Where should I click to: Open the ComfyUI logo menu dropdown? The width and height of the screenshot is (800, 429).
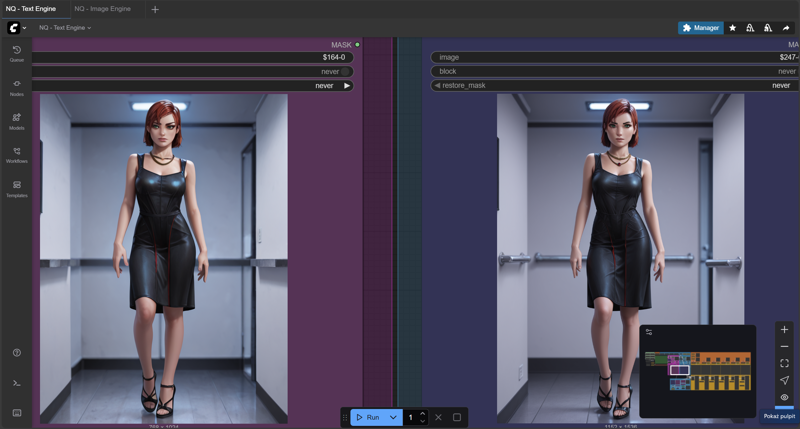(x=18, y=28)
